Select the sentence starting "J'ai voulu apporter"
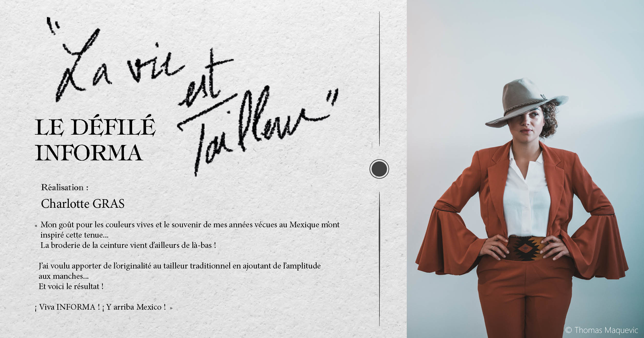This screenshot has height=338, width=644. coord(180,271)
